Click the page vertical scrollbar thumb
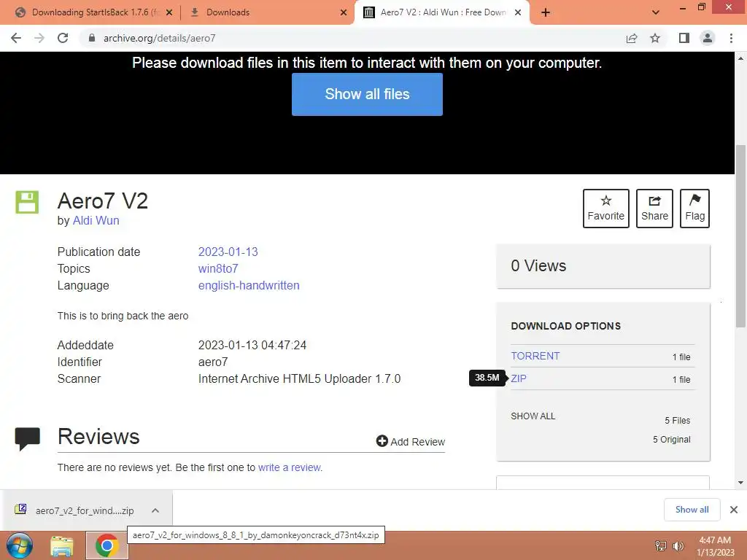Viewport: 747px width, 560px height. click(740, 236)
